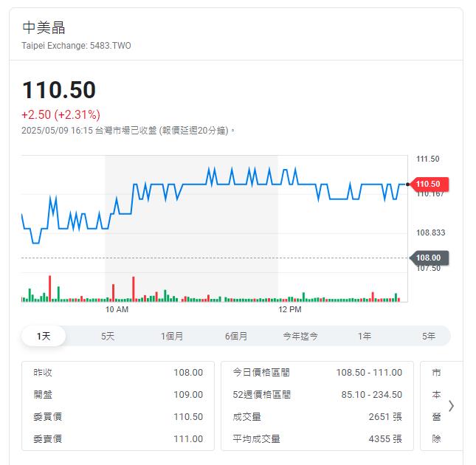Click the 昨收 label
This screenshot has width=476, height=465.
click(43, 373)
